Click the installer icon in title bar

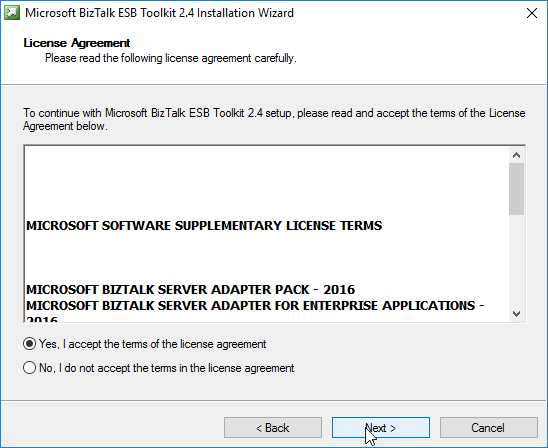tap(12, 13)
